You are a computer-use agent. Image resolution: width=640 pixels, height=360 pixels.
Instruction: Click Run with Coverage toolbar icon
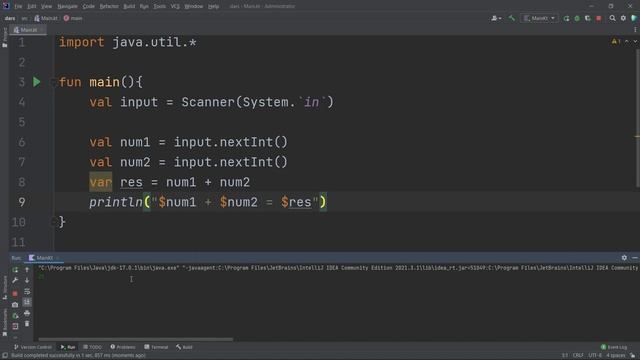(588, 18)
